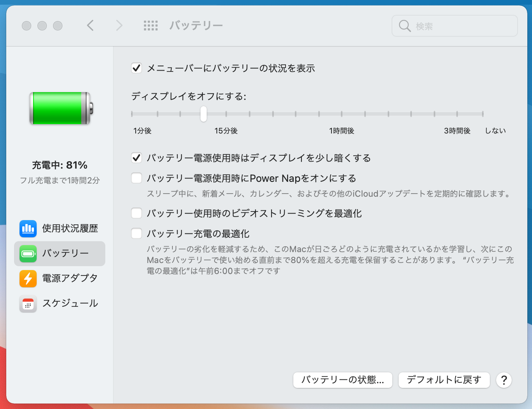Click the magnifying glass search icon

pos(405,26)
